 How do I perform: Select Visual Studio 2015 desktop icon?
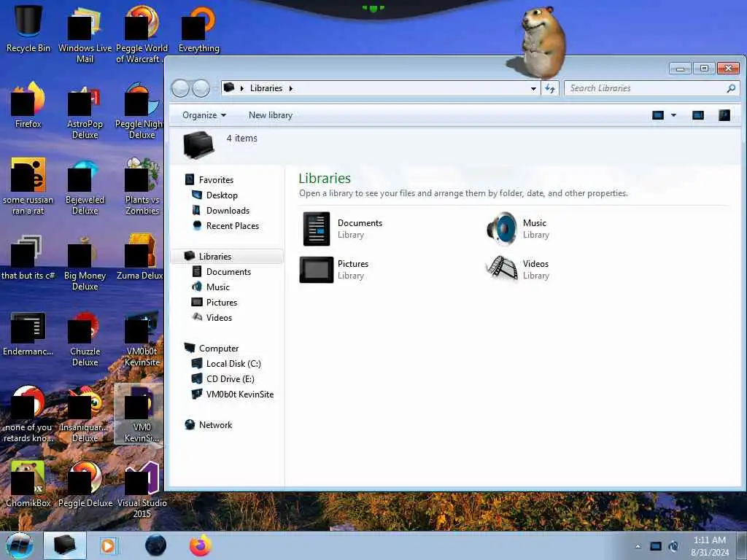(142, 489)
